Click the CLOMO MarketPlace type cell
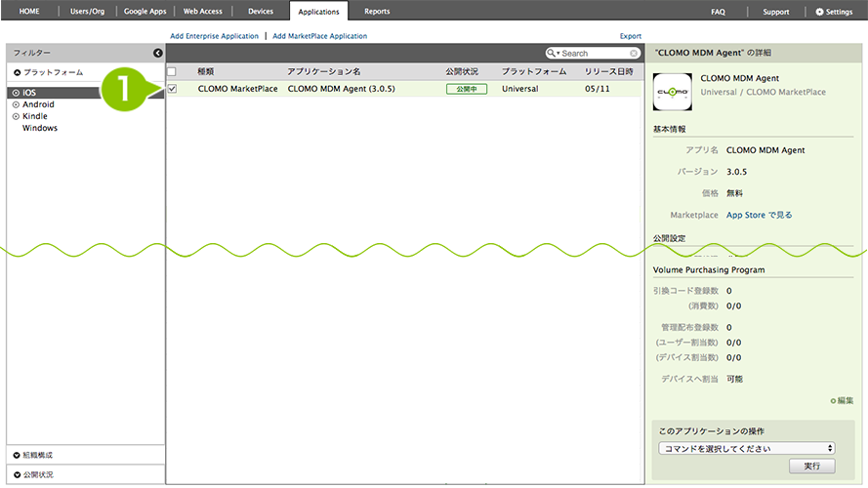Image resolution: width=868 pixels, height=488 pixels. tap(238, 89)
